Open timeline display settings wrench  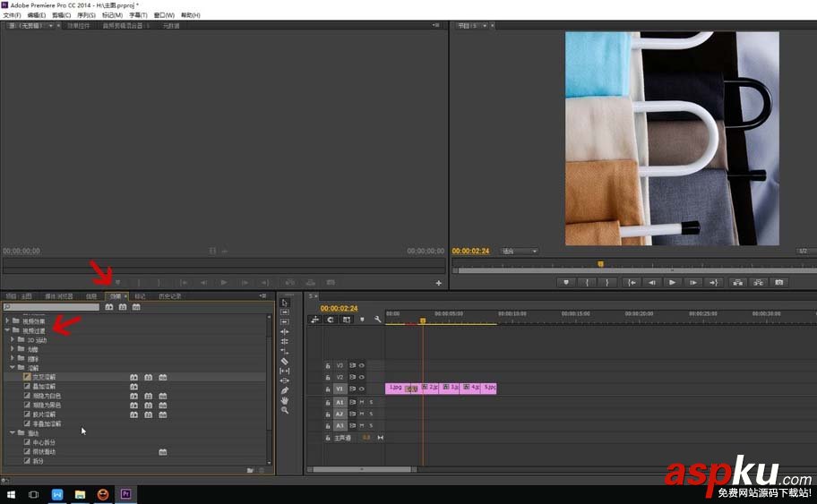(x=378, y=320)
